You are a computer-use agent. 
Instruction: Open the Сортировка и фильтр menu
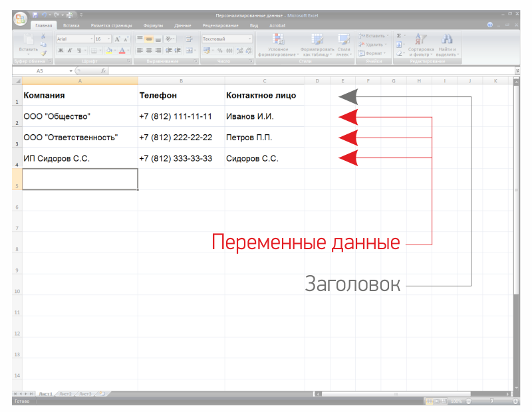(x=421, y=45)
